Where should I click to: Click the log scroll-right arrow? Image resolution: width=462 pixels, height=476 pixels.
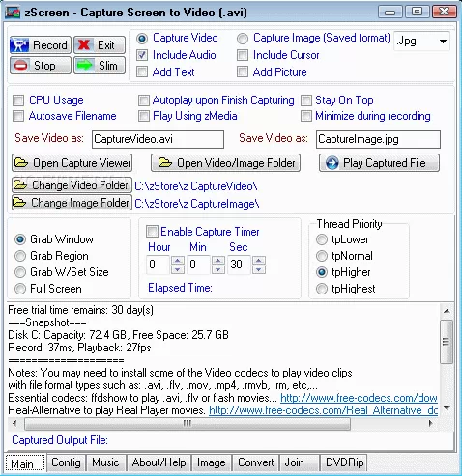431,423
